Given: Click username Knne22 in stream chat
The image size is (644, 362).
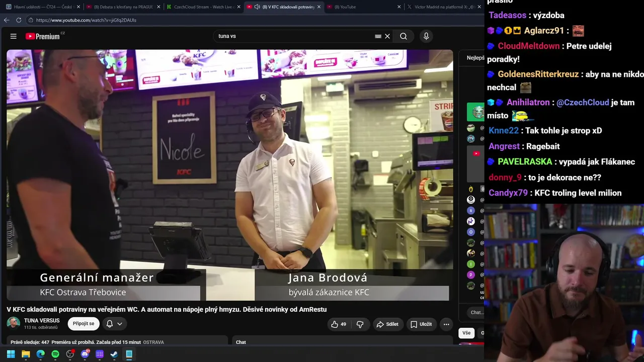Looking at the screenshot, I should [x=504, y=130].
